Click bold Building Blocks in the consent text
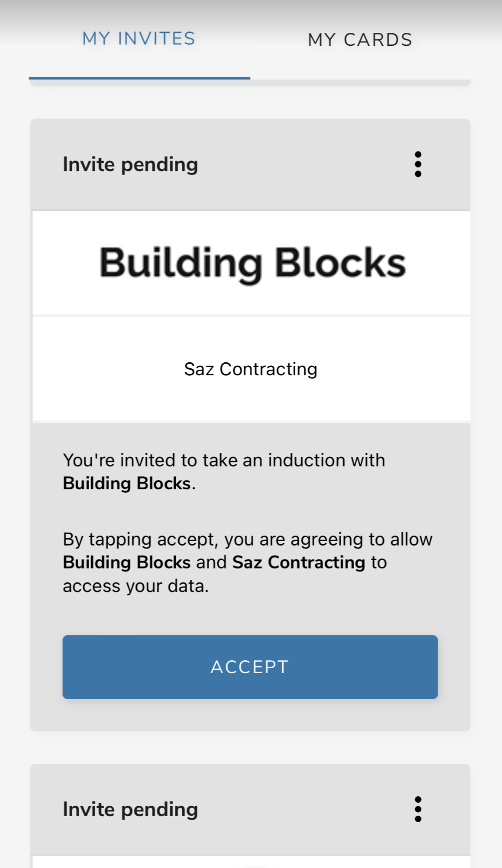 pos(126,563)
